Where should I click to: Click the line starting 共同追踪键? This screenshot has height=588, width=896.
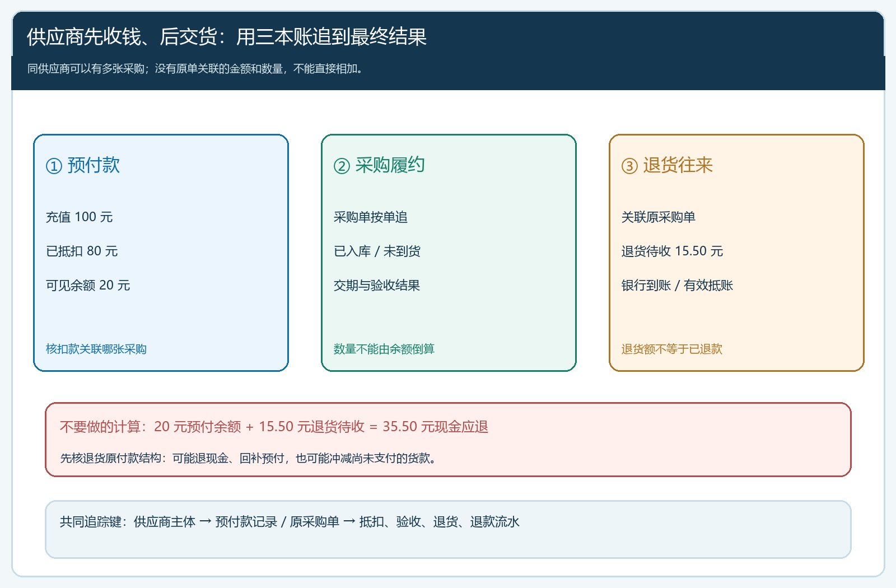point(290,522)
